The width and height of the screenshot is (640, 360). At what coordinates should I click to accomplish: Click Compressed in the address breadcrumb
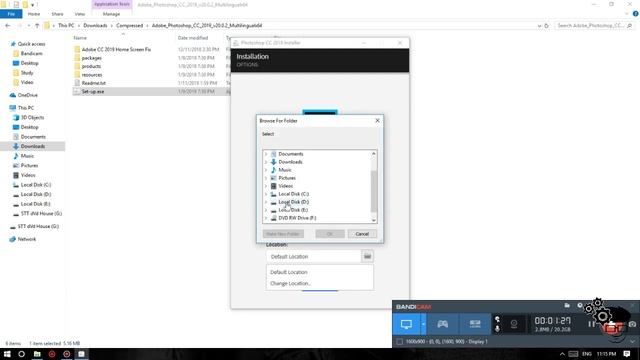(129, 25)
